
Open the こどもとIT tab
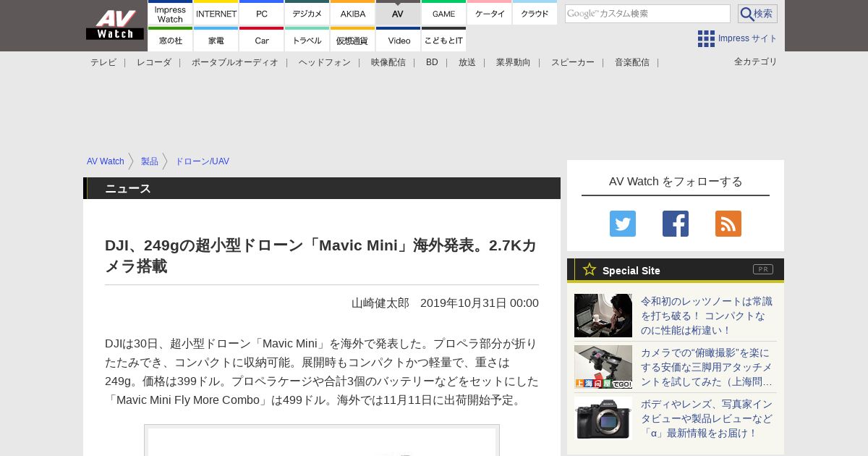[443, 40]
